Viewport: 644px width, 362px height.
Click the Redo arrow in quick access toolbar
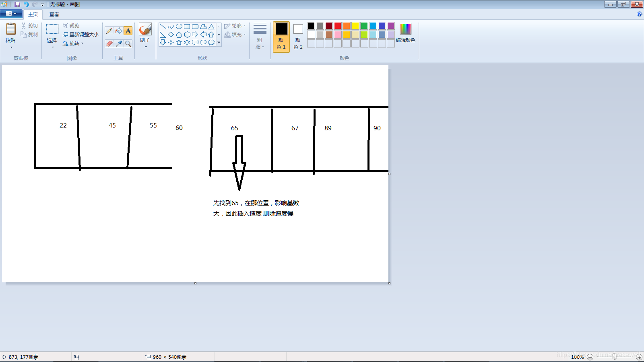click(x=35, y=4)
